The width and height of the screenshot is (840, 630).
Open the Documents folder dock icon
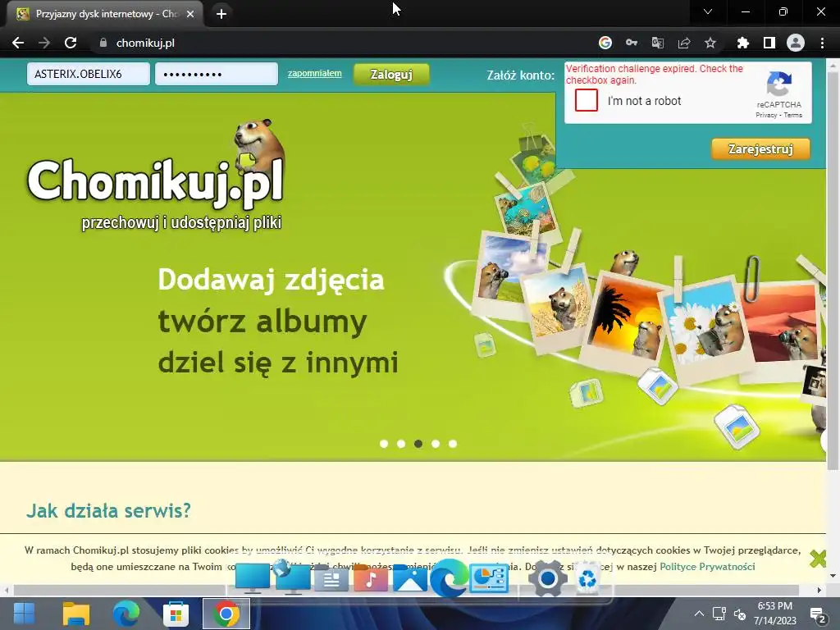pos(331,579)
